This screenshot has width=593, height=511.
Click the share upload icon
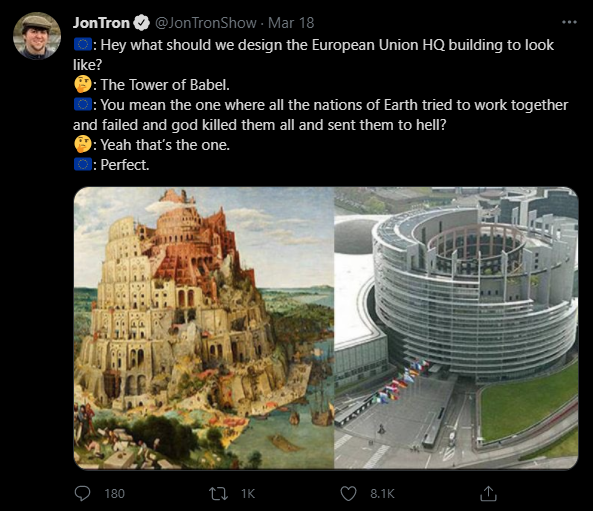pos(488,493)
